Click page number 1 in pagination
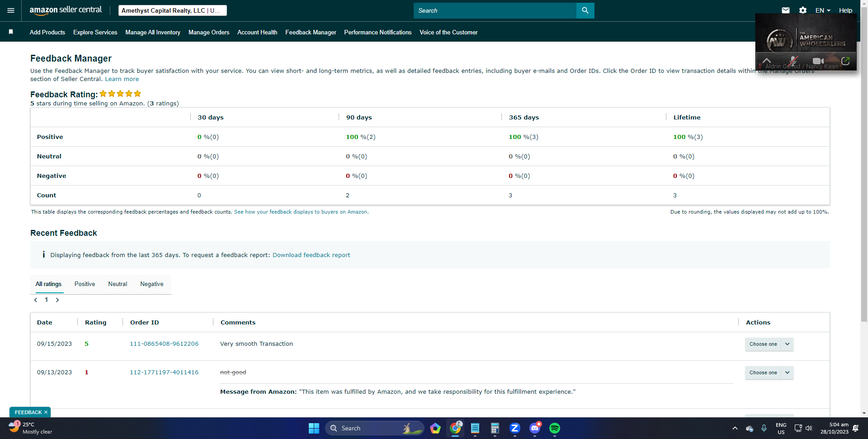This screenshot has height=439, width=868. pyautogui.click(x=46, y=300)
